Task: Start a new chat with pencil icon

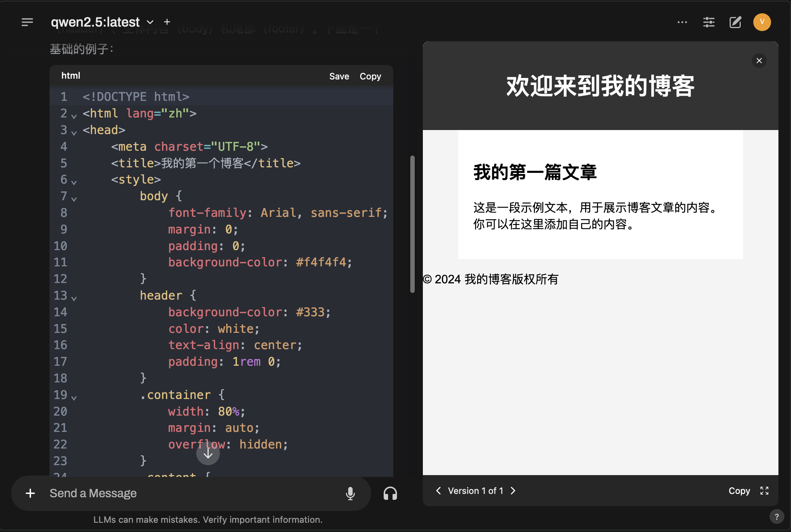Action: [x=735, y=22]
